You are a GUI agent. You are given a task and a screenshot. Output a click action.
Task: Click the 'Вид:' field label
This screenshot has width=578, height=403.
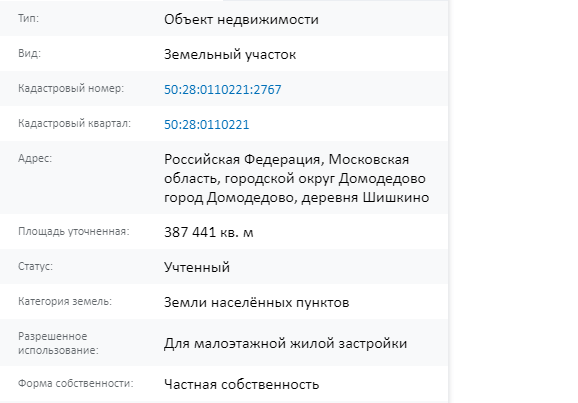[x=29, y=53]
